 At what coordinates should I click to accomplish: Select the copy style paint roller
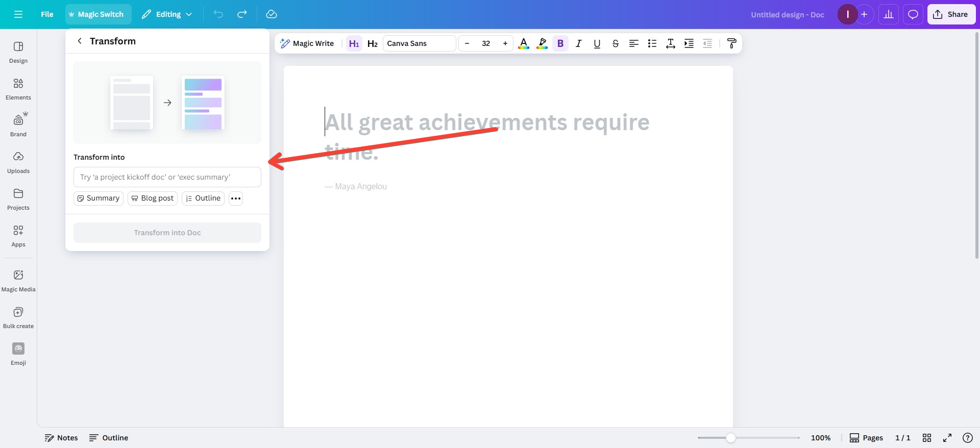point(732,43)
